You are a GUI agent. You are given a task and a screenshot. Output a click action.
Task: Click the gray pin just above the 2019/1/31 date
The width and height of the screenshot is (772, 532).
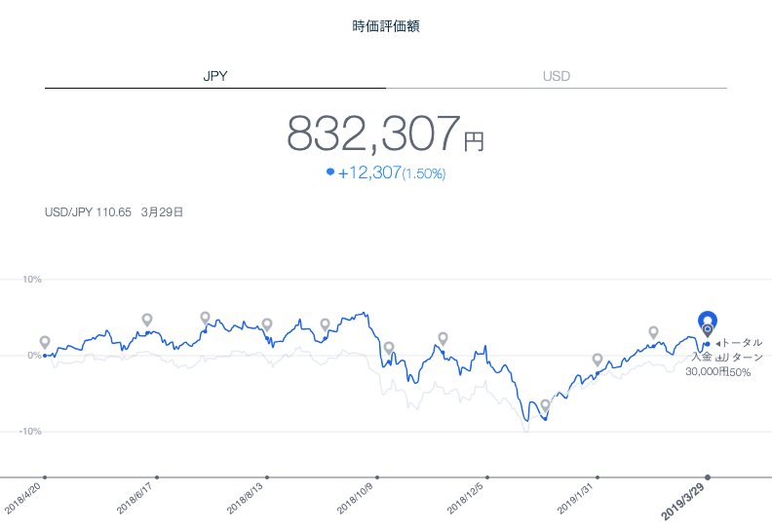coord(598,360)
